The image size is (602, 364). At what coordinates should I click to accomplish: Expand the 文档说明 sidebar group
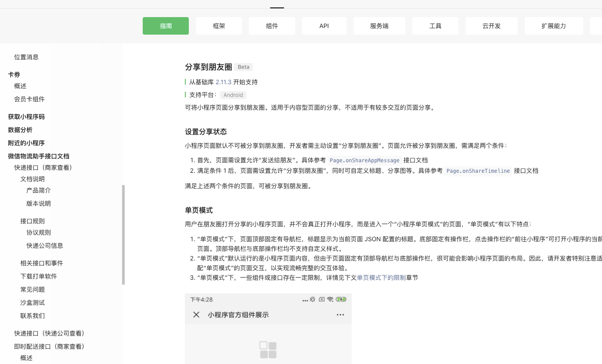[32, 179]
